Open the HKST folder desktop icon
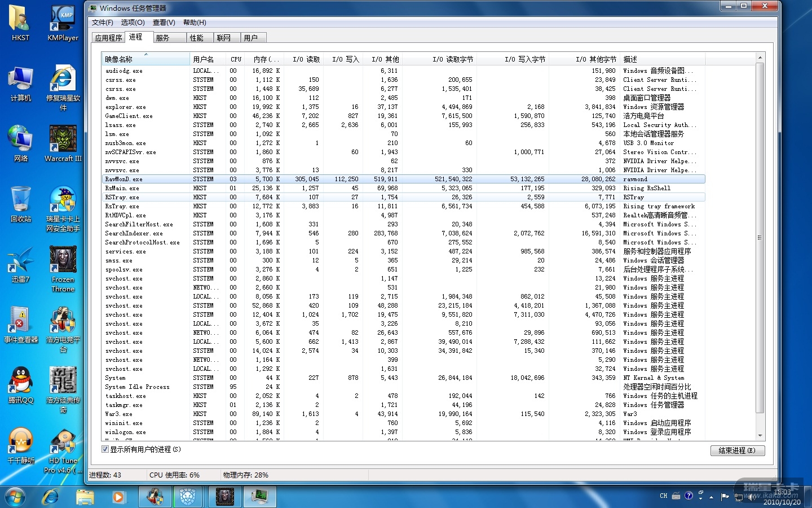 pos(20,23)
